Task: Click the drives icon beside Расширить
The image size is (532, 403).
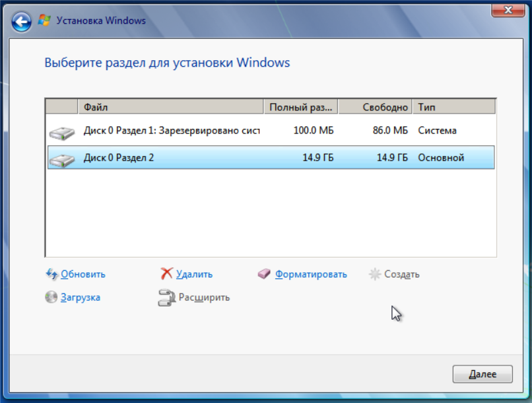Action: (x=166, y=297)
